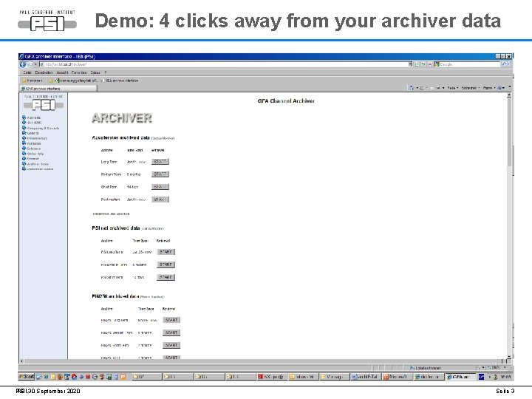This screenshot has width=532, height=399.
Task: Expand the address bar history dropdown arrow
Action: coord(410,64)
